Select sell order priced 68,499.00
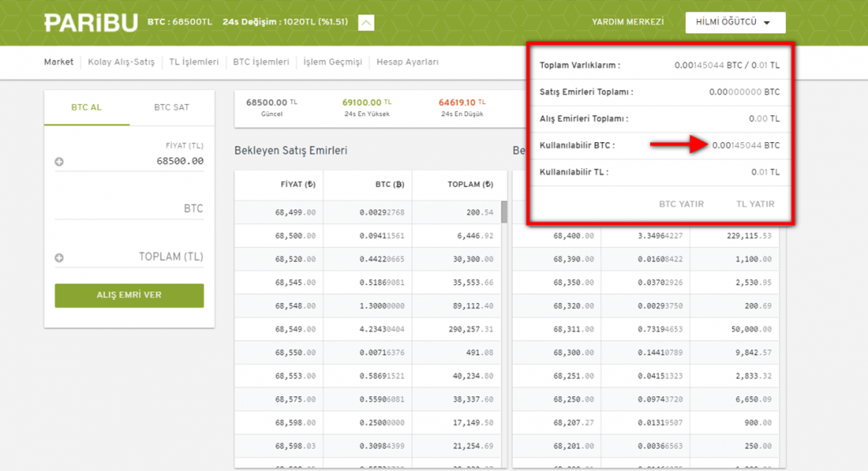The image size is (868, 471). point(367,212)
